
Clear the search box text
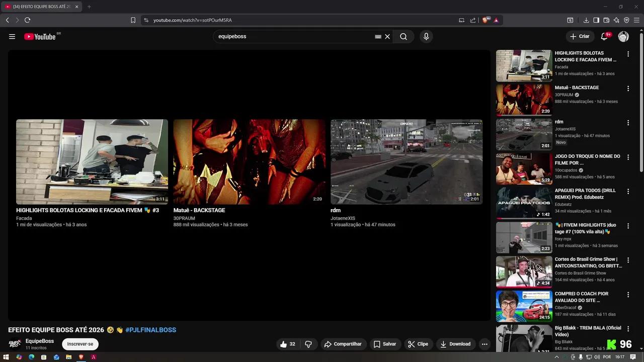387,37
